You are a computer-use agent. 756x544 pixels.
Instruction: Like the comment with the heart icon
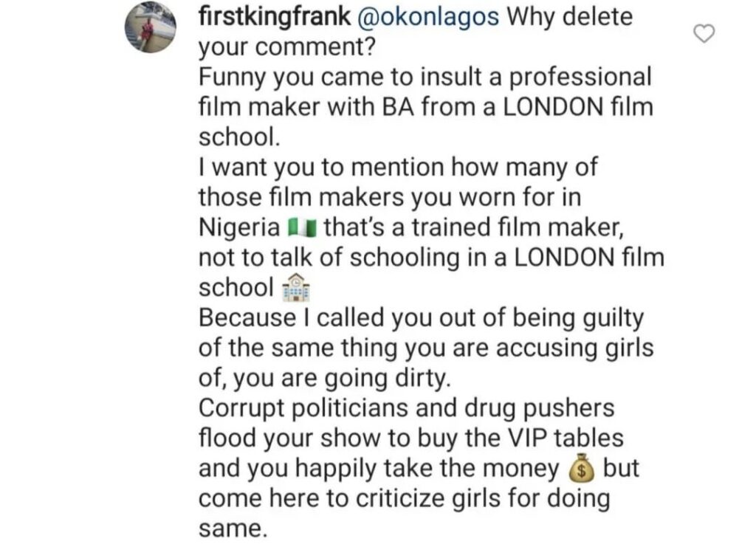pyautogui.click(x=706, y=34)
